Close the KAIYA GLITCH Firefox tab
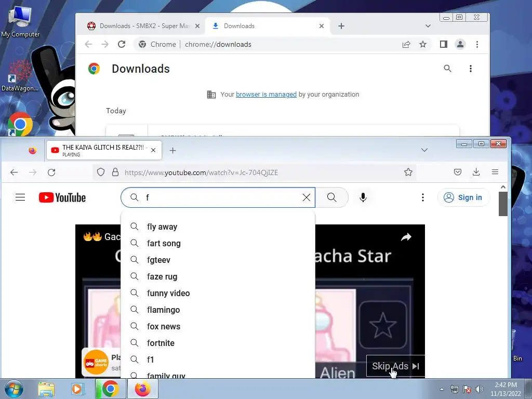 [x=153, y=150]
